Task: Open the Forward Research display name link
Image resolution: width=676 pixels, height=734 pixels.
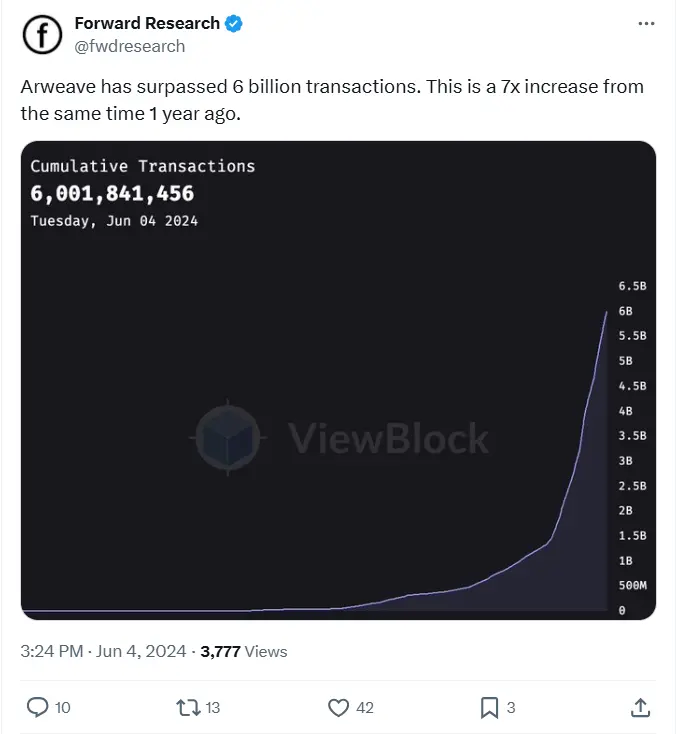Action: (x=147, y=22)
